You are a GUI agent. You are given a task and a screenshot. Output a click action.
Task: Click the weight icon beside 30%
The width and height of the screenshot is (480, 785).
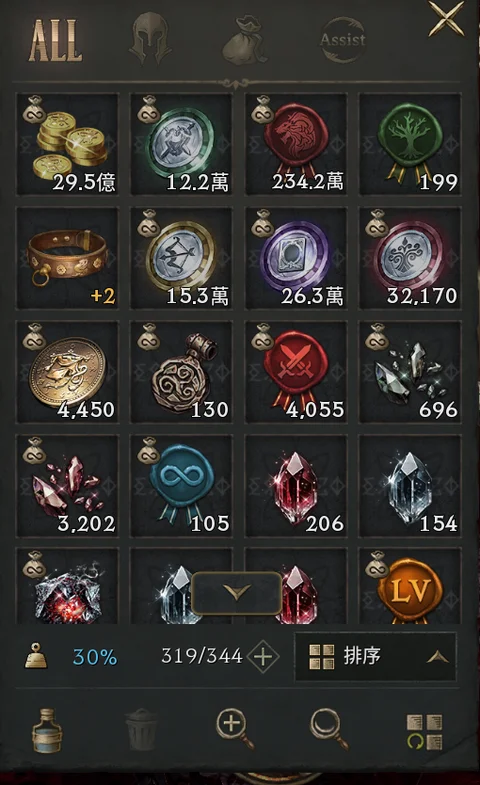pyautogui.click(x=36, y=656)
